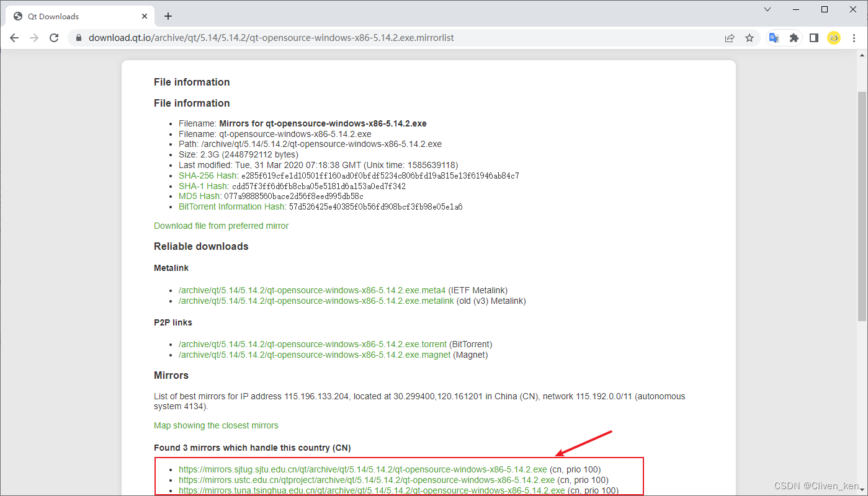Viewport: 868px width, 496px height.
Task: Share this page from the address bar
Action: coord(730,38)
